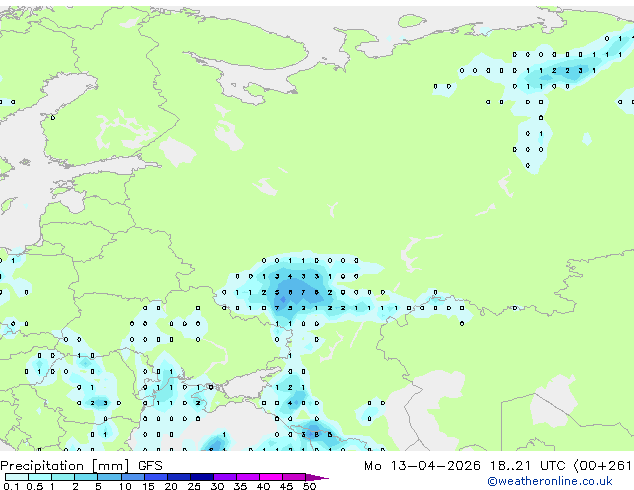Click the 'GFS' model label
Screen dimensions: 634x490
[x=150, y=466]
